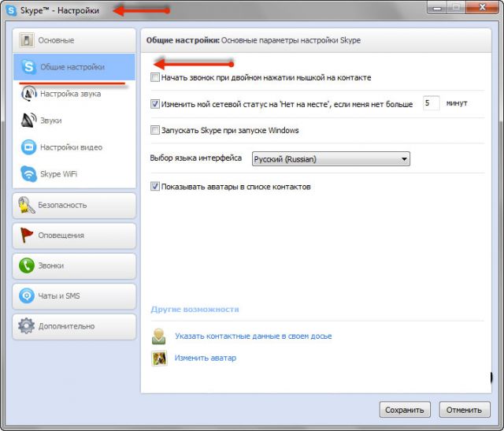Click the green phone icon for Звонки
This screenshot has height=431, width=504.
[26, 266]
